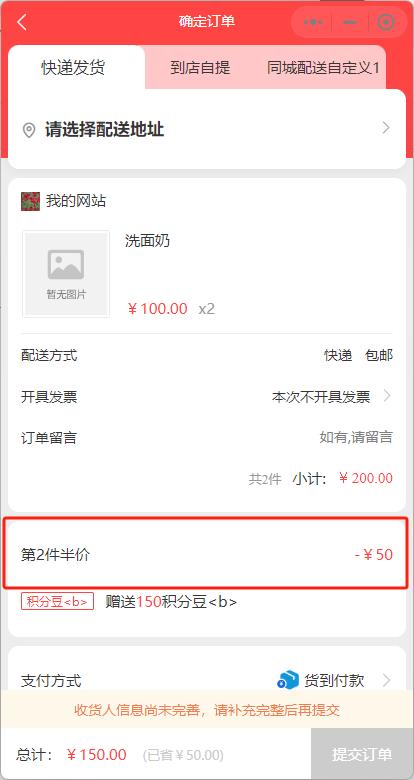Image resolution: width=414 pixels, height=780 pixels.
Task: Close the mini program via circle icon
Action: [x=386, y=22]
